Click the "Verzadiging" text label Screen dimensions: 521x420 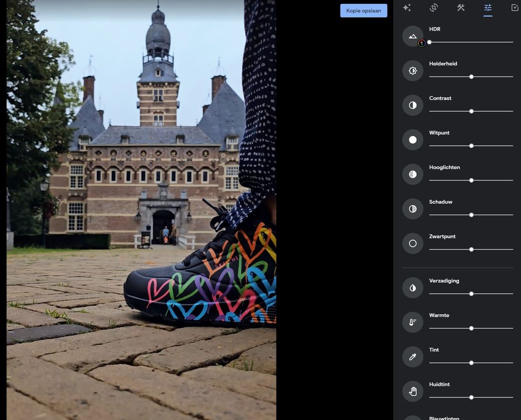point(444,281)
